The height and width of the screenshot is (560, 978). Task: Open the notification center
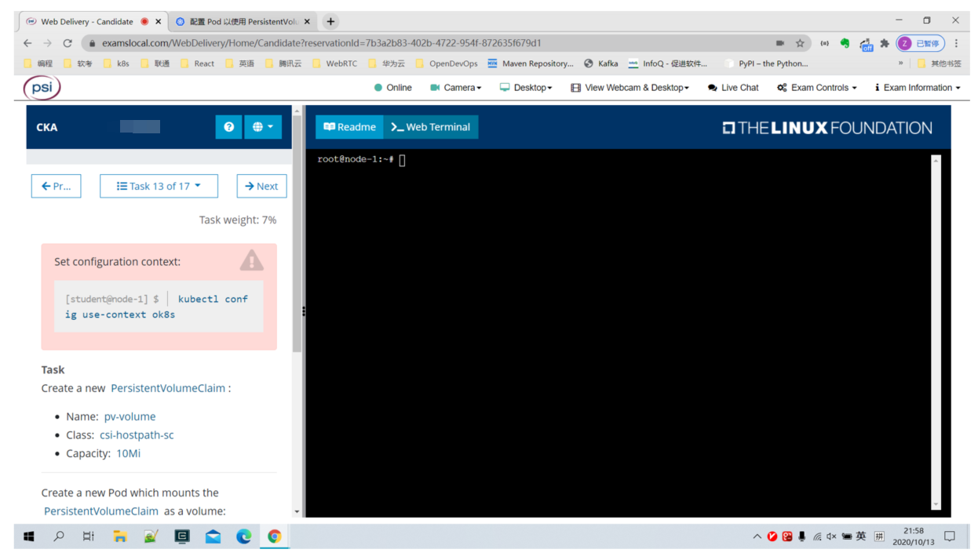(950, 536)
